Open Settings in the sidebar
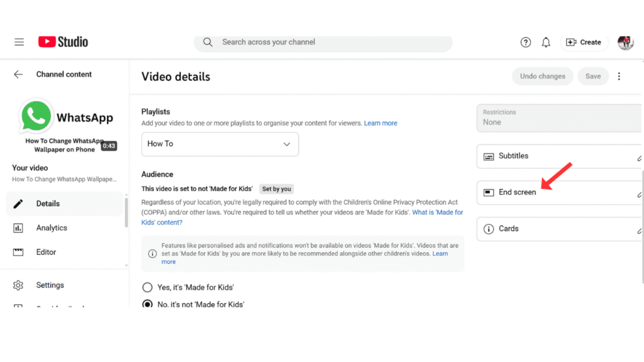This screenshot has width=644, height=362. [65, 285]
